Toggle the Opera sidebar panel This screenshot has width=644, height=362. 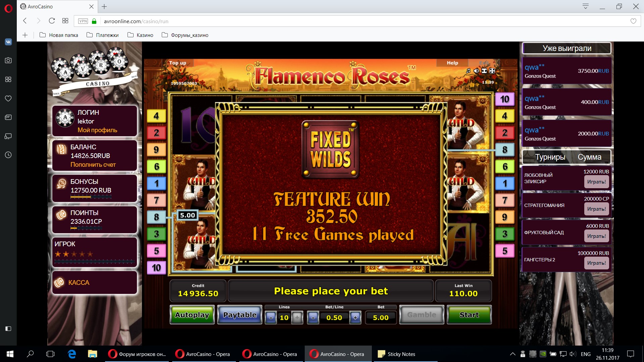(x=8, y=329)
